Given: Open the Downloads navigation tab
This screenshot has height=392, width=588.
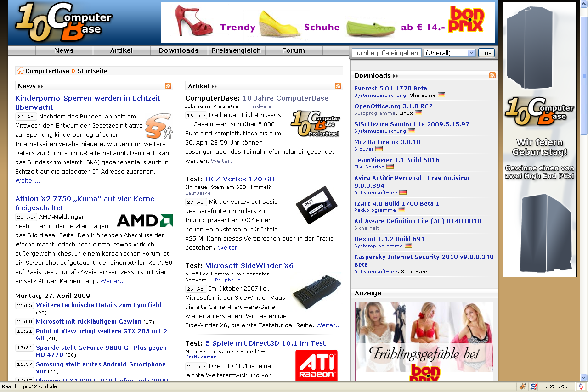Looking at the screenshot, I should 179,50.
